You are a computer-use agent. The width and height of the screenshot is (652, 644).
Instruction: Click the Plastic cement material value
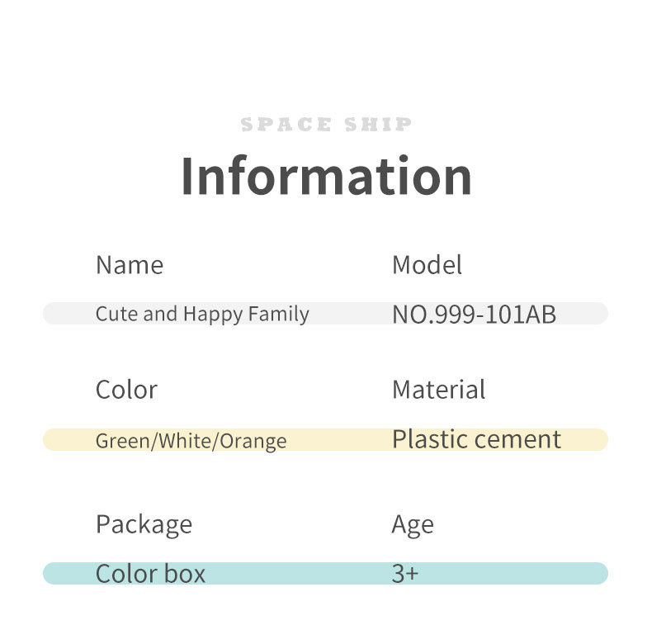click(x=476, y=439)
